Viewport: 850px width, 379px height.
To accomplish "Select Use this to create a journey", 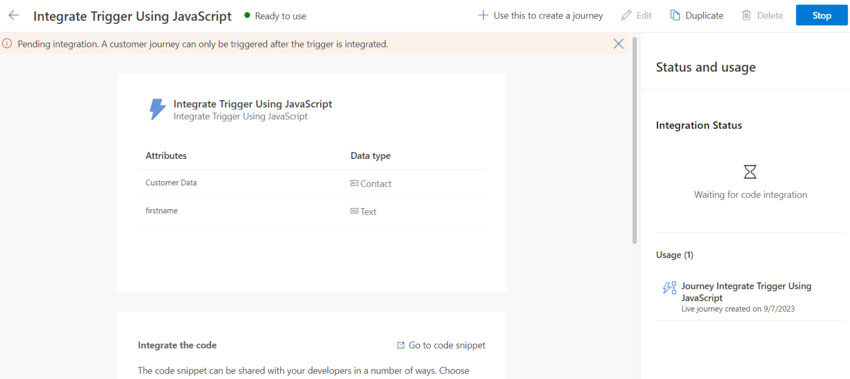I will pos(540,16).
